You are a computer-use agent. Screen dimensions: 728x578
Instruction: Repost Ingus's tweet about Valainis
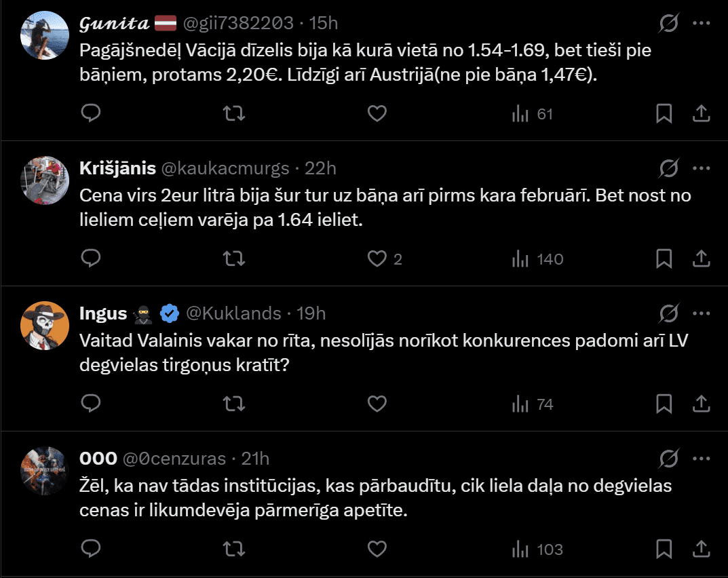click(234, 404)
